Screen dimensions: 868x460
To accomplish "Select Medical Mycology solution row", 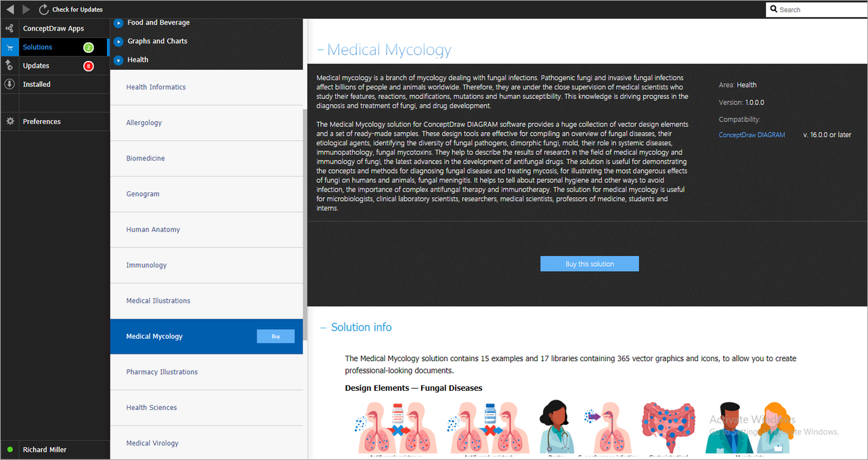I will [207, 336].
